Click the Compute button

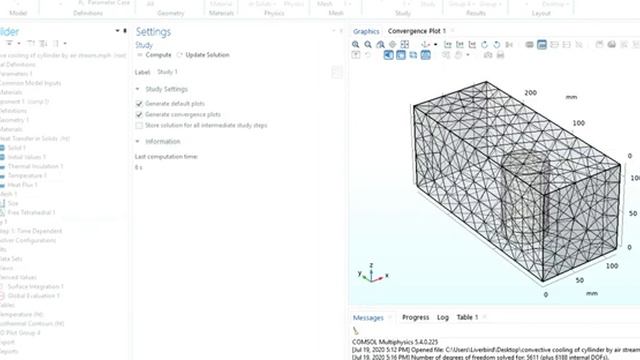154,55
